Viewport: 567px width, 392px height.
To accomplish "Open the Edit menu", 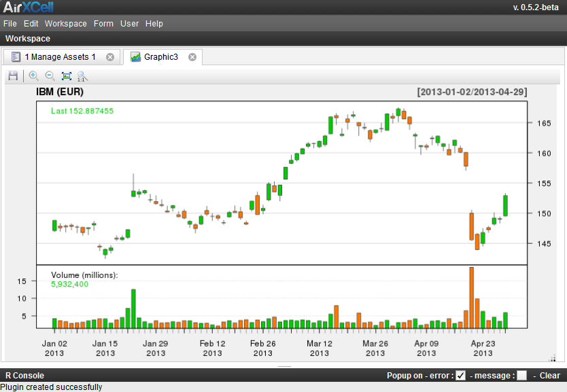I will [x=31, y=24].
